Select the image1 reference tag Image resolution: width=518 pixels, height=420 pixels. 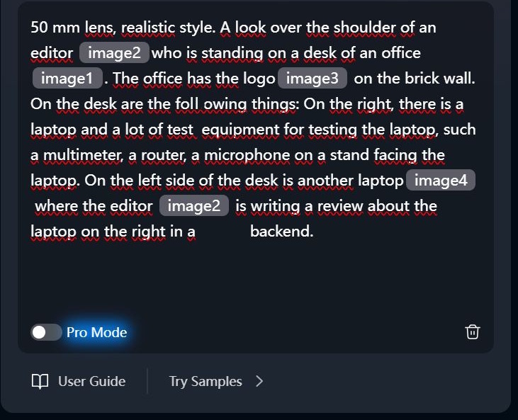(67, 78)
